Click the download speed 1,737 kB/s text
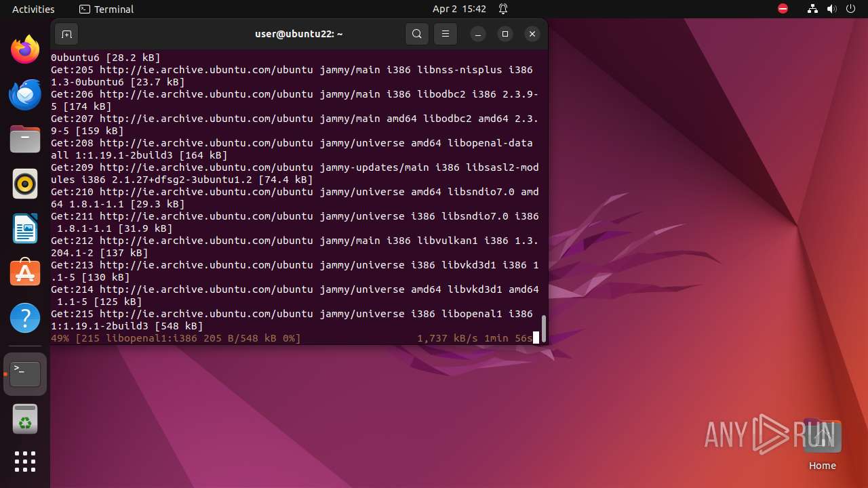Image resolution: width=868 pixels, height=488 pixels. [x=448, y=338]
